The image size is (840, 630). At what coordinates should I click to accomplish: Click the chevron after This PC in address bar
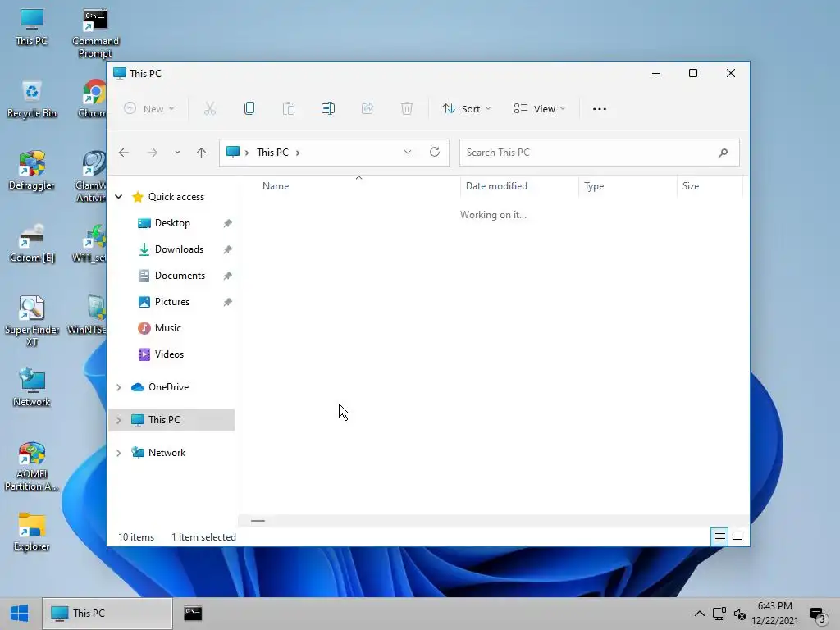click(298, 153)
